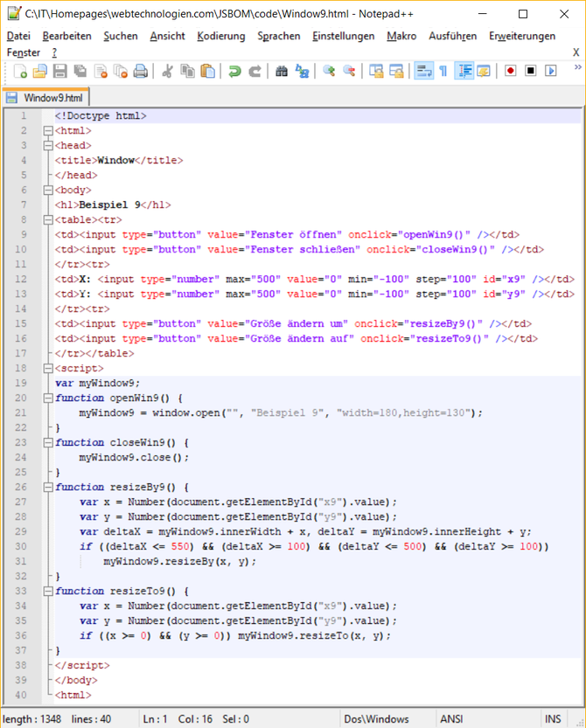Open Find with the binoculars icon
586x728 pixels.
(282, 71)
